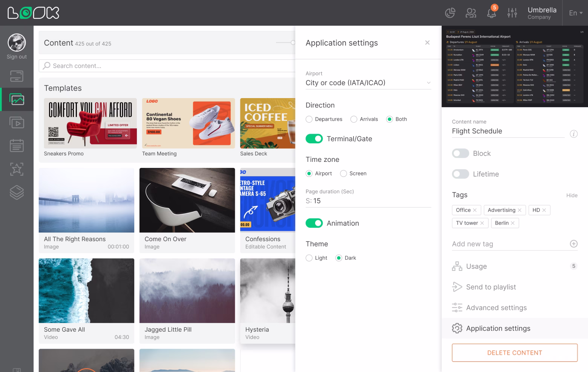The width and height of the screenshot is (588, 372).
Task: Select Airport time zone
Action: [309, 174]
